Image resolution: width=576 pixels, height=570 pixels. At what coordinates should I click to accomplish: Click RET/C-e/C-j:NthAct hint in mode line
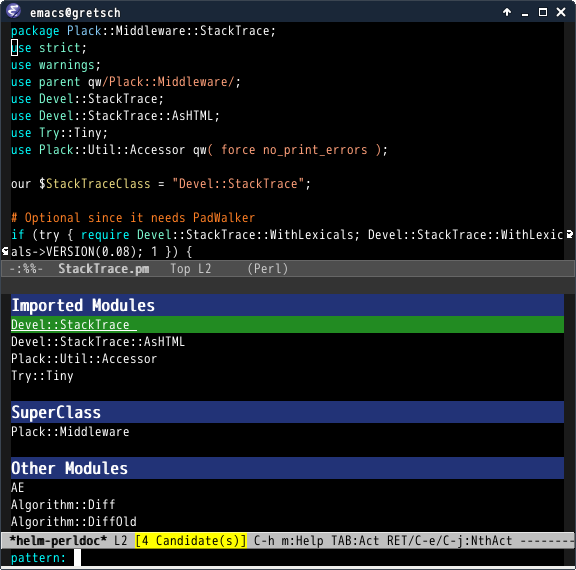point(449,541)
